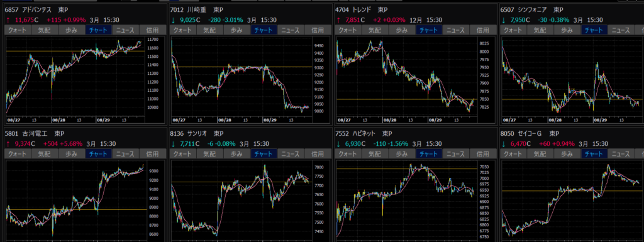The height and width of the screenshot is (242, 644).
Task: Open ニュース tab for シンフォニア
Action: (x=621, y=30)
